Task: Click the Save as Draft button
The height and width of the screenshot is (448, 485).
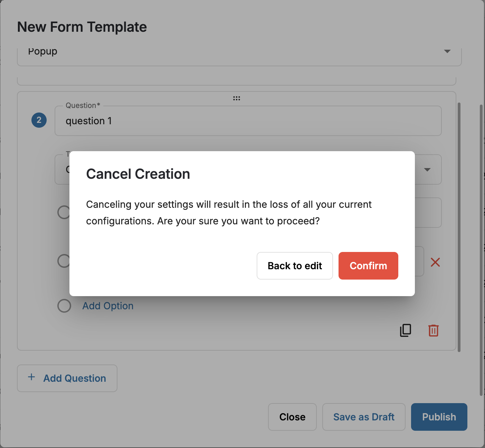Action: [364, 417]
